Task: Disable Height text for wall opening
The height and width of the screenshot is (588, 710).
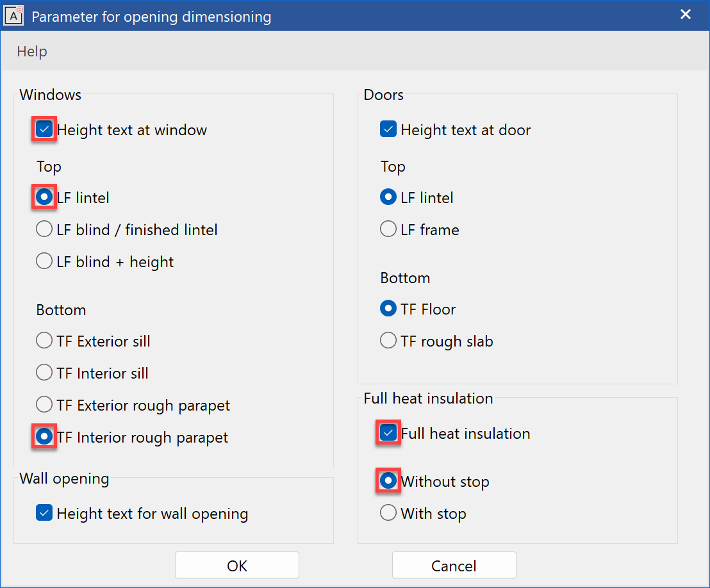Action: pyautogui.click(x=44, y=513)
